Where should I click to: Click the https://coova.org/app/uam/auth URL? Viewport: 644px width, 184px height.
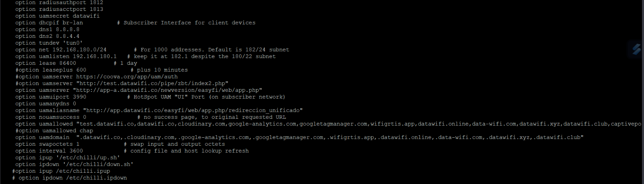(127, 76)
